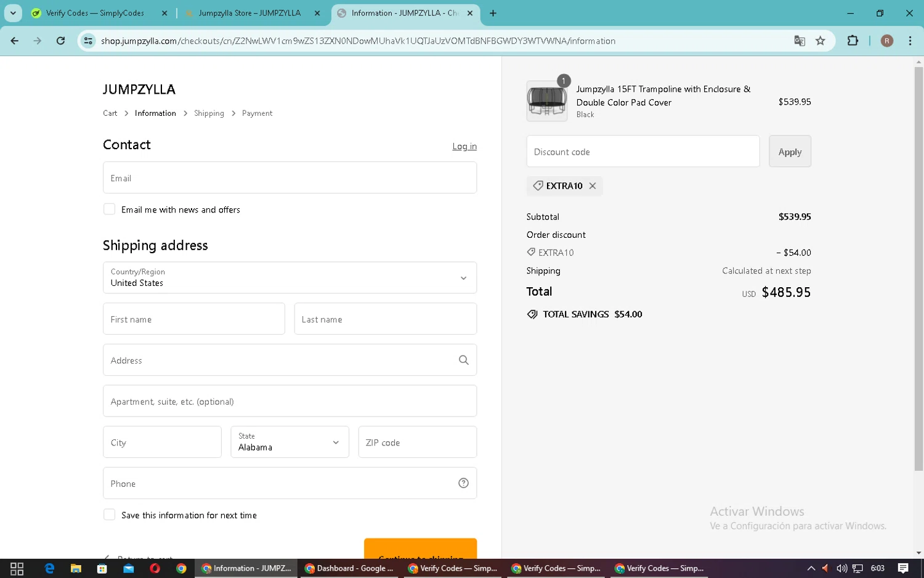Open Mail app from the taskbar
The image size is (924, 578).
point(129,568)
